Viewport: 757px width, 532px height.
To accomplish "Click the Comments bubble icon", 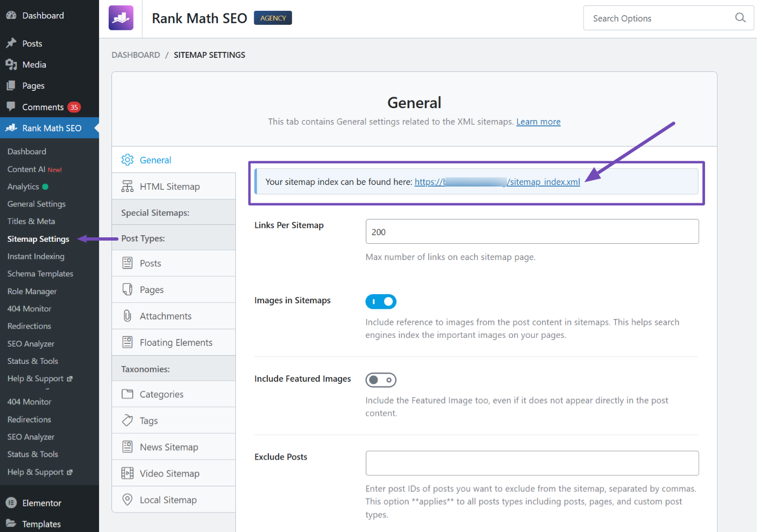I will (11, 107).
